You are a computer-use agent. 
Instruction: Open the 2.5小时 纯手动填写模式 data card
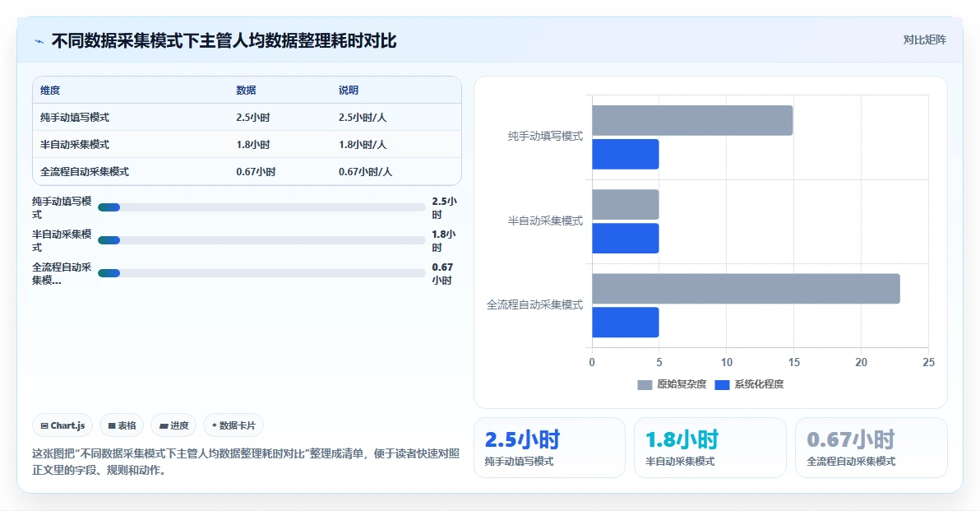(549, 448)
